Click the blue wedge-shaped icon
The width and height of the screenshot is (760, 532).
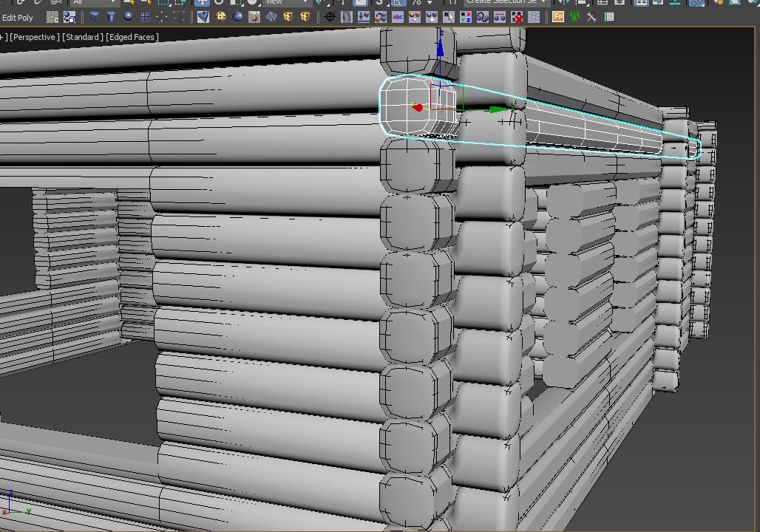click(203, 17)
